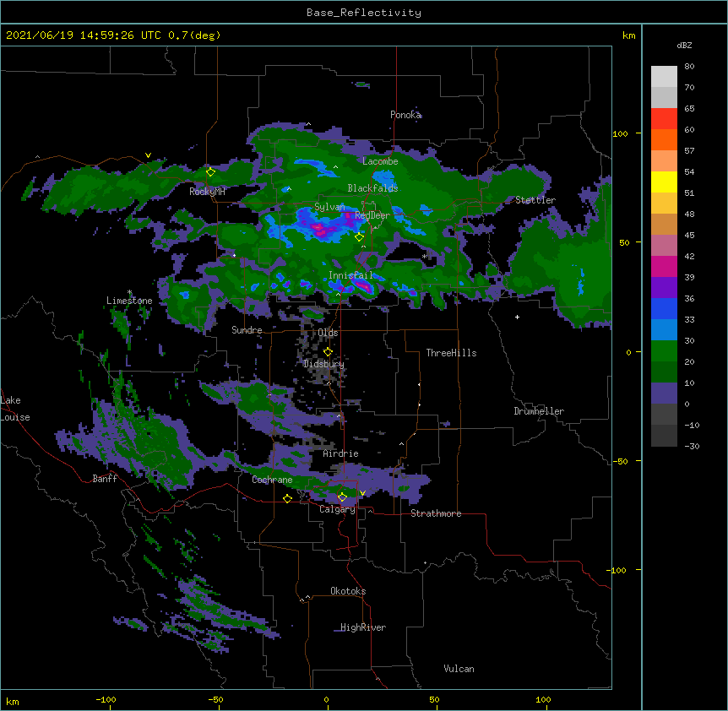Click the Sundre city label
This screenshot has width=728, height=711.
[x=247, y=330]
